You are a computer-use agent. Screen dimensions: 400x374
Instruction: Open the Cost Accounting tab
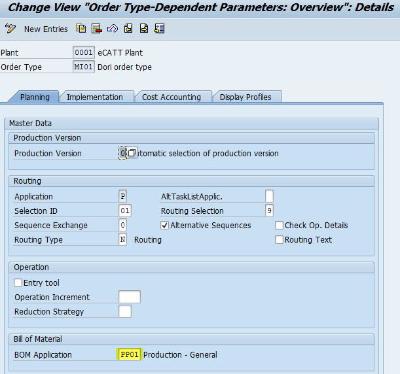pos(171,97)
